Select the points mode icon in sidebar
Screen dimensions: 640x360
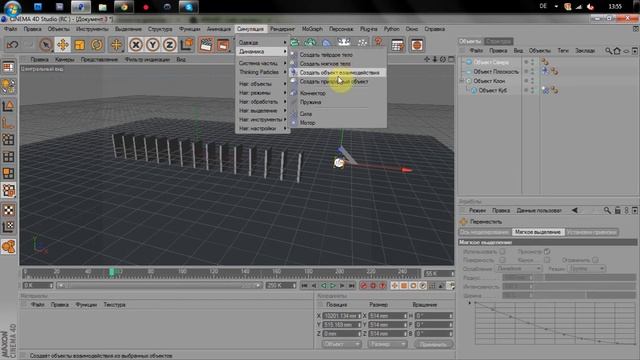8,140
